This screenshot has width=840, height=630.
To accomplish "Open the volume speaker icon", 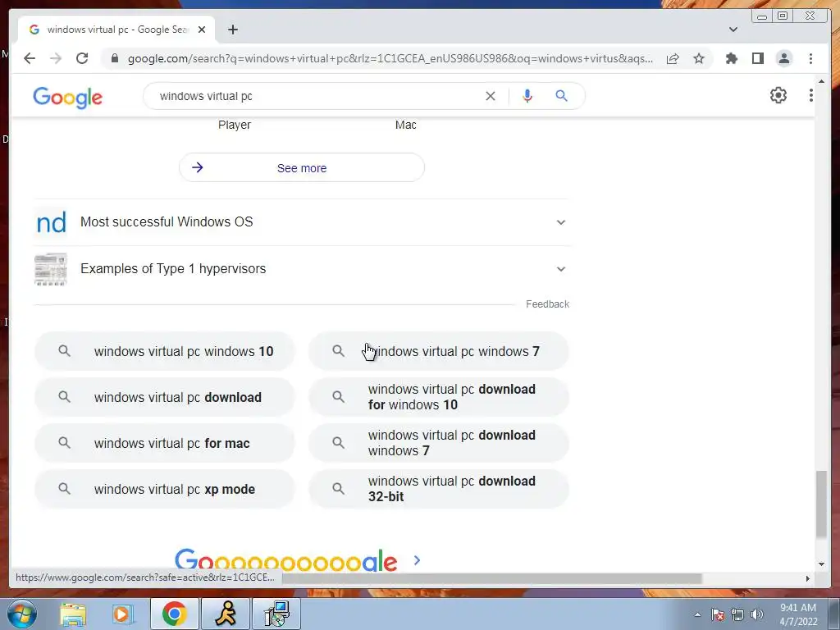I will (757, 614).
